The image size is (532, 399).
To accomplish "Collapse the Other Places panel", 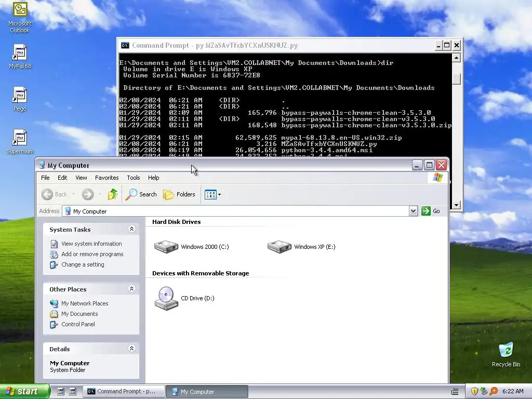I will pos(131,289).
